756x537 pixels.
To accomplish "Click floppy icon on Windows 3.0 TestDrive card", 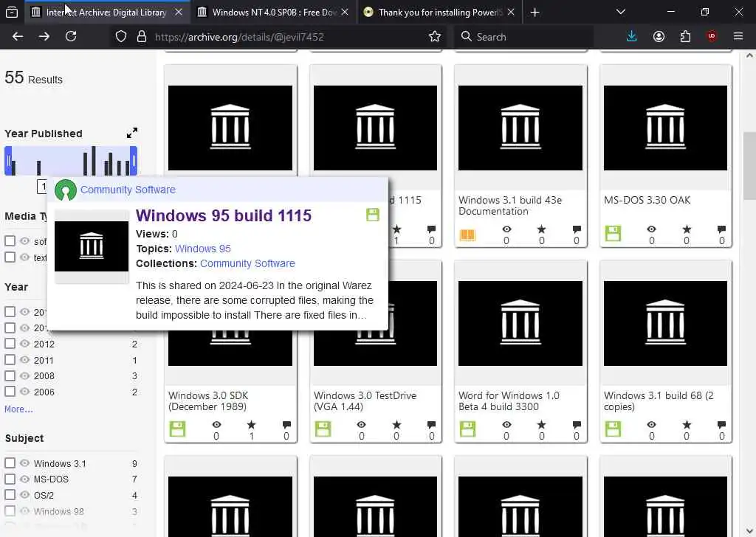I will point(323,429).
